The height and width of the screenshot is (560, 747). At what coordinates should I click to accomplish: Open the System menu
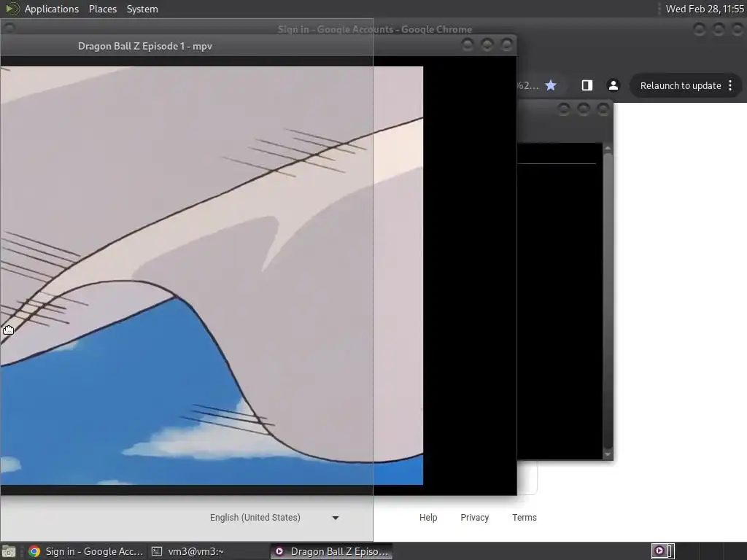(x=142, y=9)
